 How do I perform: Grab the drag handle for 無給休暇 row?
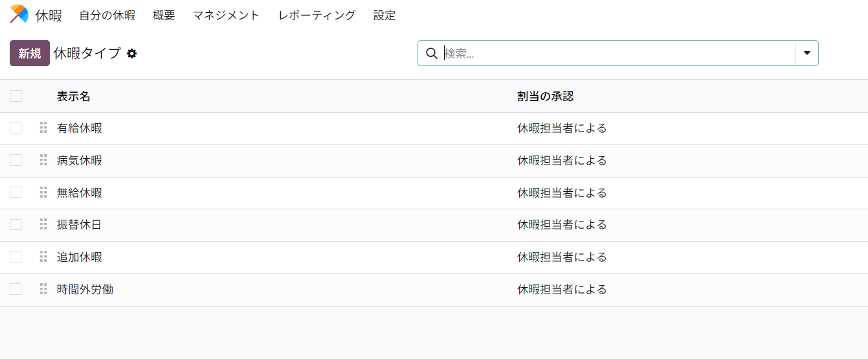click(x=43, y=193)
